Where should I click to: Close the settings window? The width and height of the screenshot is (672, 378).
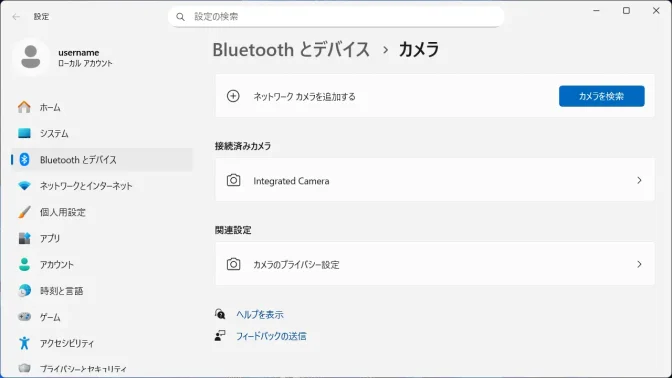tap(656, 11)
